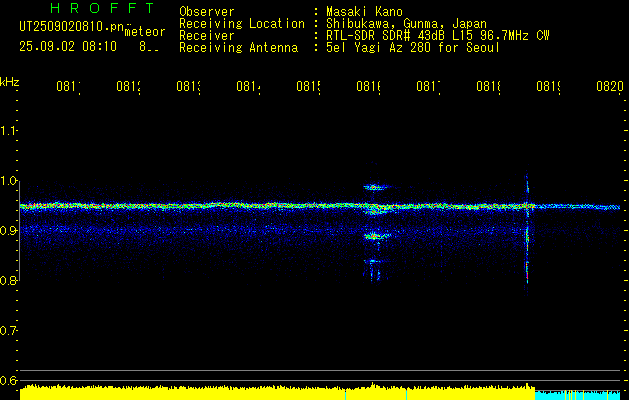Image resolution: width=629 pixels, height=400 pixels.
Task: Click the 0815 time marker
Action: pyautogui.click(x=308, y=87)
